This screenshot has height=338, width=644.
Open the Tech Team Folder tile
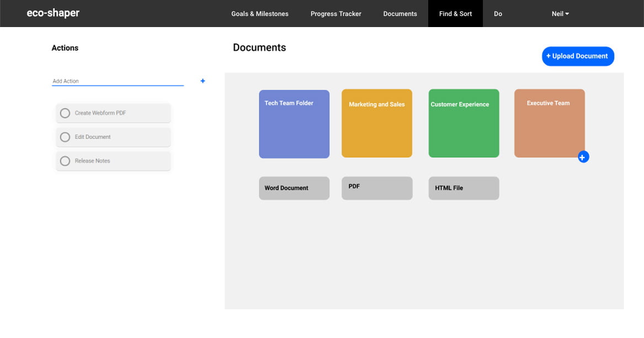coord(294,124)
